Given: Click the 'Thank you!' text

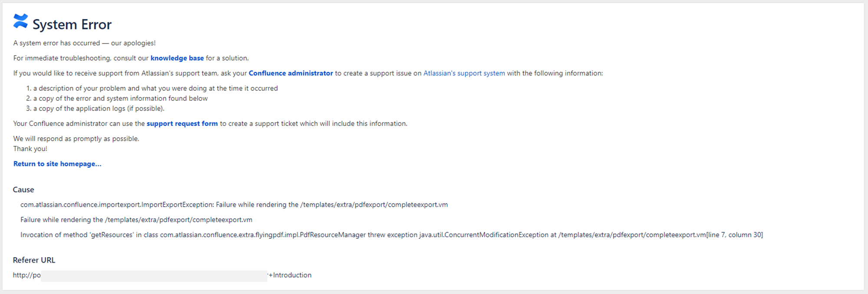Looking at the screenshot, I should [30, 149].
